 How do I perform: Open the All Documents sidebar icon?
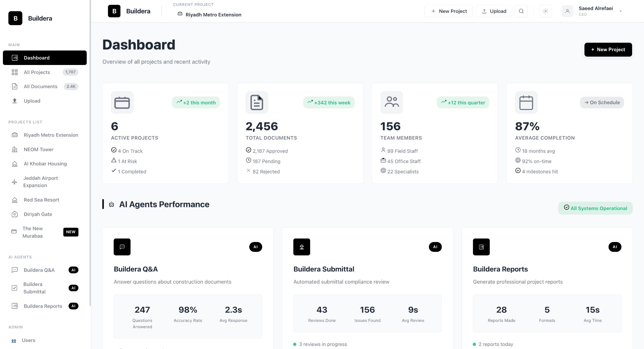tap(14, 86)
